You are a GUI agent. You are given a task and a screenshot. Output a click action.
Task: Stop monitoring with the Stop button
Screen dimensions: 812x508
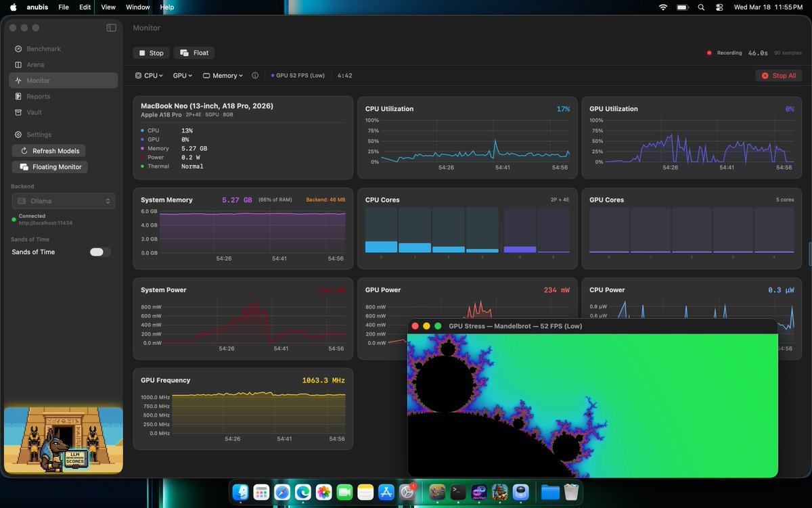tap(151, 53)
